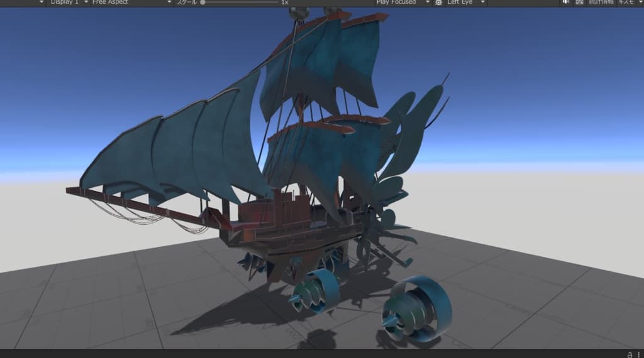The height and width of the screenshot is (358, 644).
Task: Click the bug icon beside Play Focused
Action: click(x=438, y=2)
